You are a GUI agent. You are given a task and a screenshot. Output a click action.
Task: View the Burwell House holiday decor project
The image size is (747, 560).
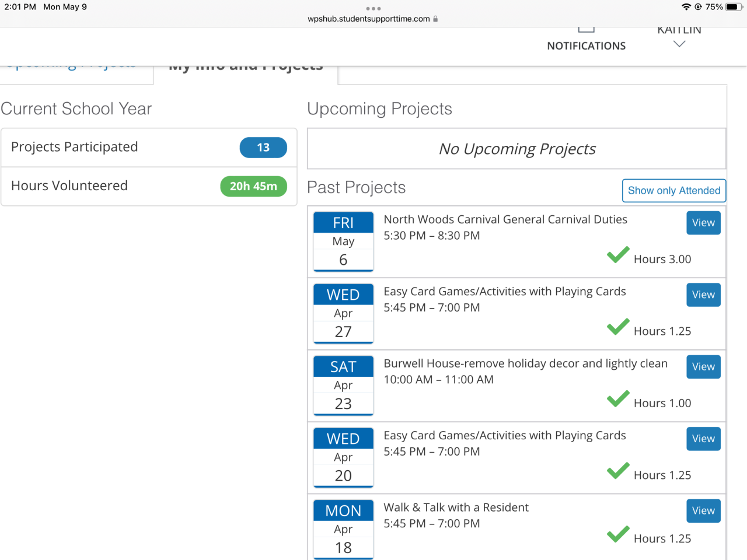pos(703,367)
